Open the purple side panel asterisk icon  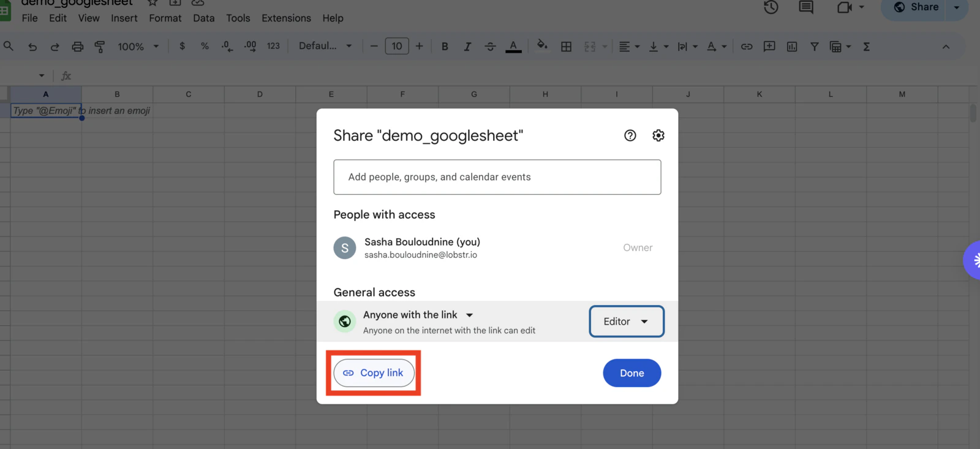(x=972, y=260)
